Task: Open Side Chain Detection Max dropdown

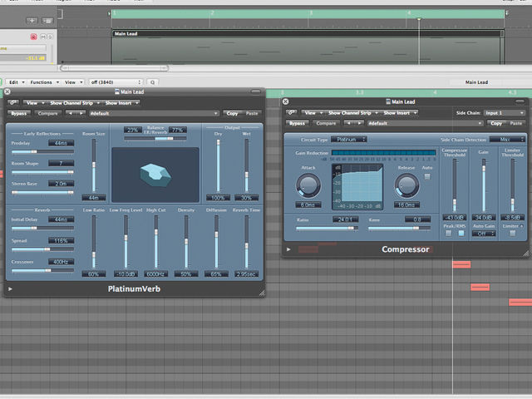Action: coord(507,140)
